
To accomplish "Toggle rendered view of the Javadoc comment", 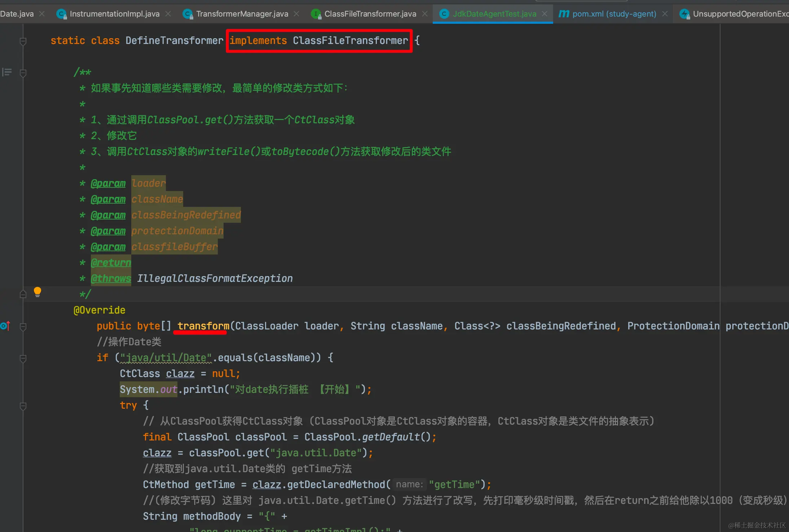I will pos(7,72).
